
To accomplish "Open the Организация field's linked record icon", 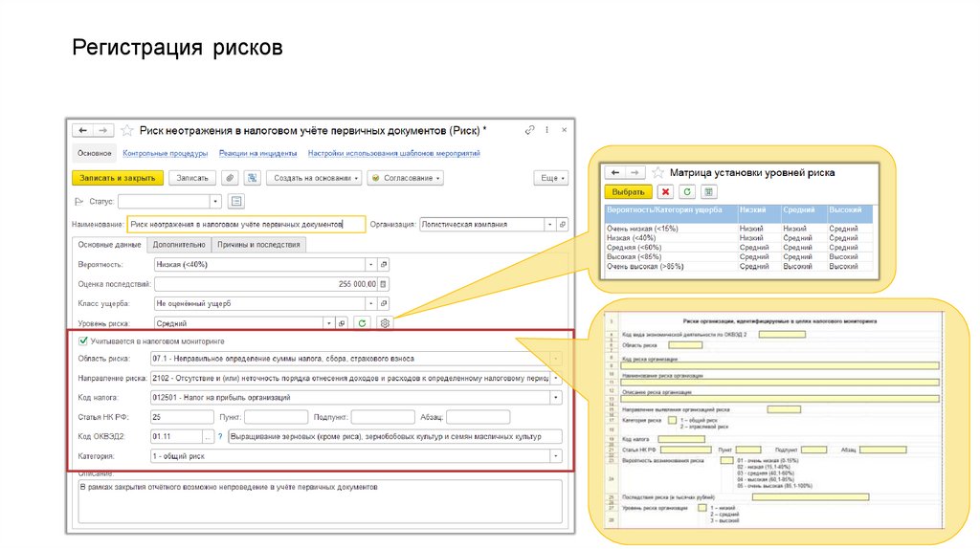I will tap(563, 224).
